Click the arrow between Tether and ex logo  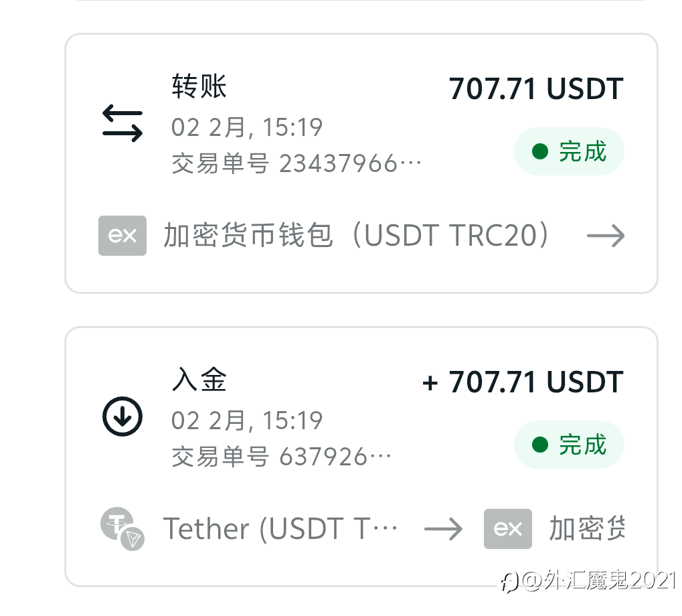click(x=443, y=529)
